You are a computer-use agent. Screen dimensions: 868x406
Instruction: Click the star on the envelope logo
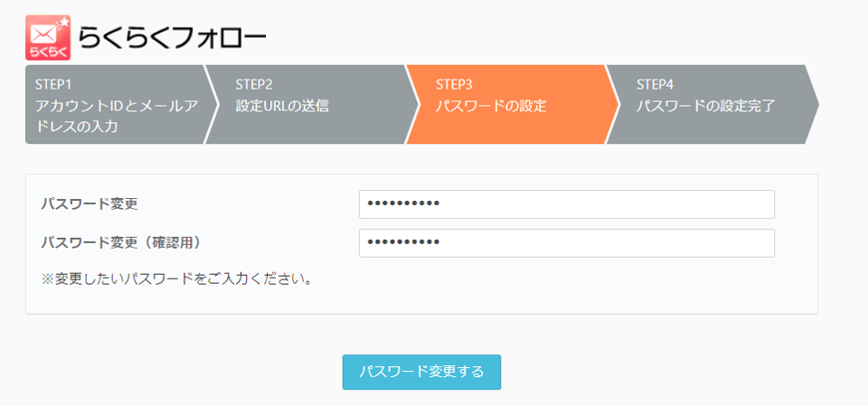coord(63,23)
